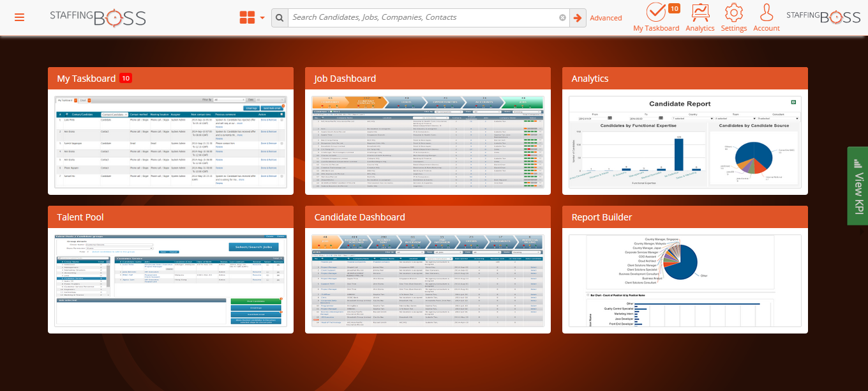Open Account icon in top bar
This screenshot has width=868, height=391.
767,18
